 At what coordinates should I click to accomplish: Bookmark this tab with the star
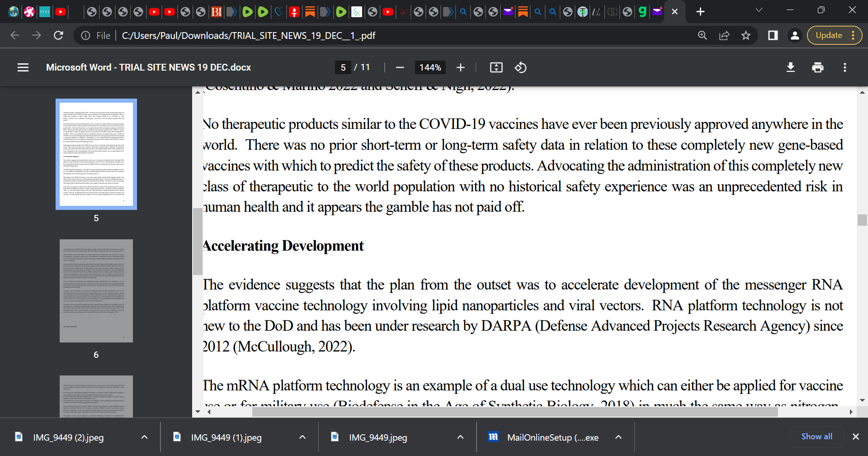click(746, 35)
